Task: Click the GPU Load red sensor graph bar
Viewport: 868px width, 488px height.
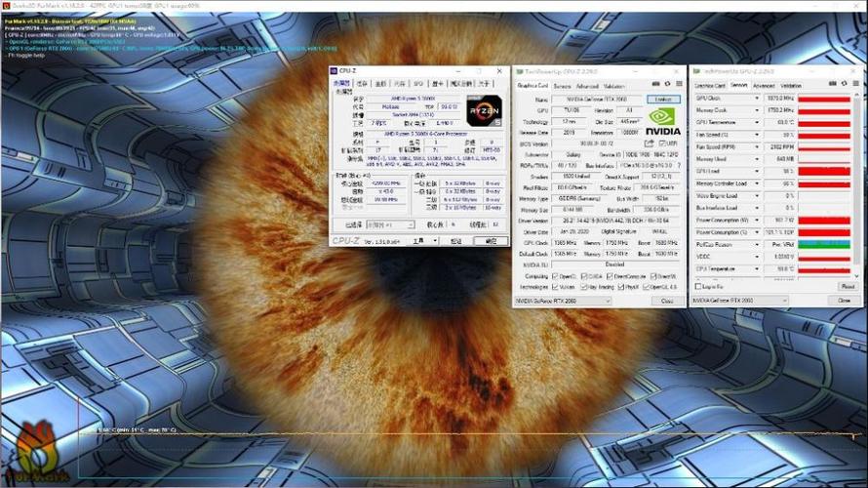Action: [x=824, y=172]
